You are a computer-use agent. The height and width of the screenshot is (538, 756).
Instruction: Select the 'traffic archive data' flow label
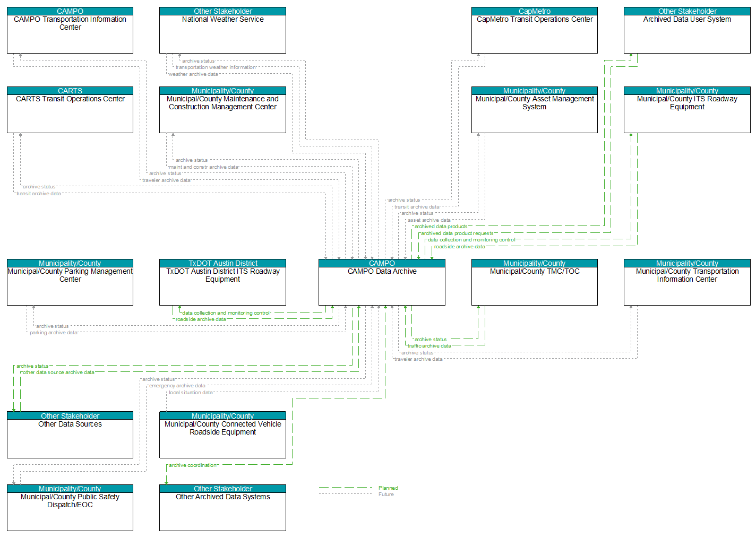tap(429, 346)
